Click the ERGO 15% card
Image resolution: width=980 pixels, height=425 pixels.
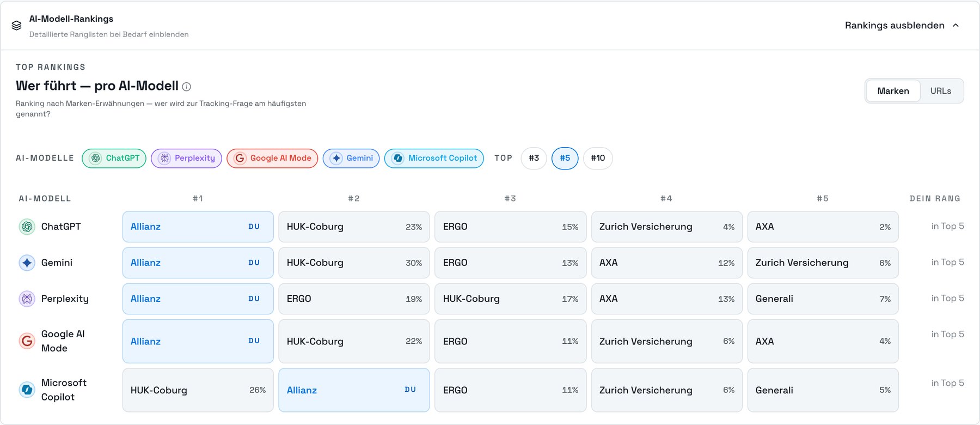click(x=511, y=227)
